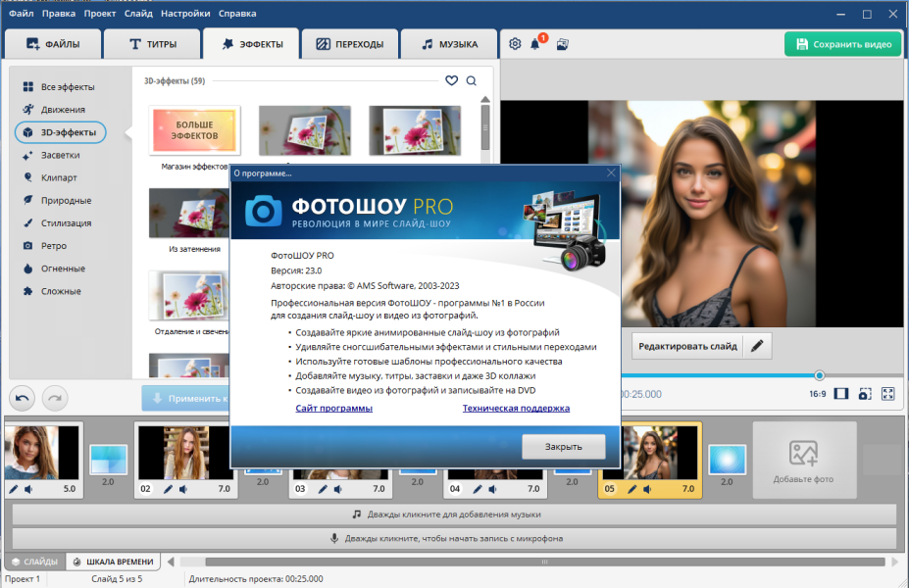Image resolution: width=909 pixels, height=588 pixels.
Task: Mute sound icon on slide 05
Action: pyautogui.click(x=647, y=489)
